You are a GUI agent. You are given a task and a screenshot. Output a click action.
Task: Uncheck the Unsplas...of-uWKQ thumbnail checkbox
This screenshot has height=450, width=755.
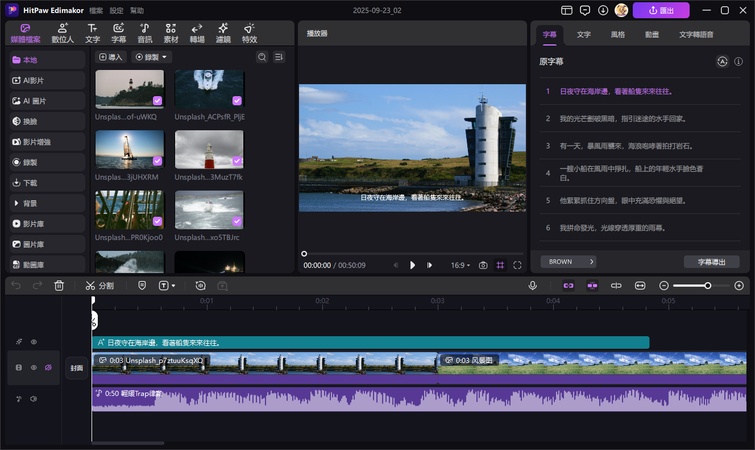157,100
